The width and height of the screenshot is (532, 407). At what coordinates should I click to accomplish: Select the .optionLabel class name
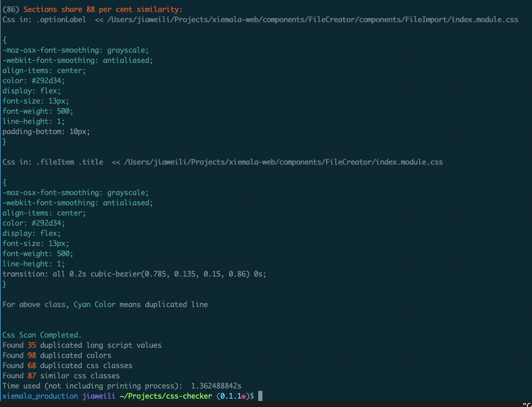[x=61, y=19]
